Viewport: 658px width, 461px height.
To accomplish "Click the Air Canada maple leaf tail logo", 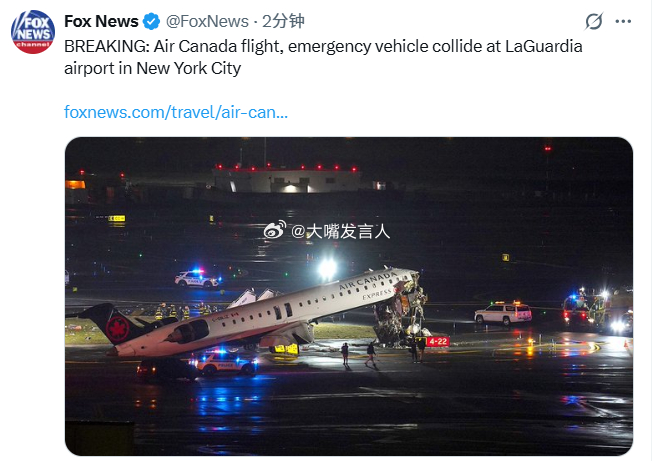I will (118, 328).
